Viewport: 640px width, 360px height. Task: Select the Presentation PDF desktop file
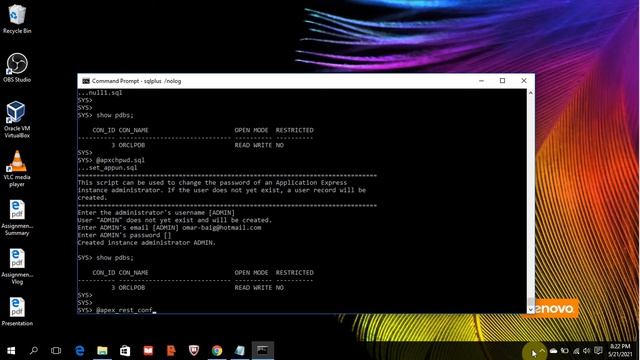pos(17,312)
